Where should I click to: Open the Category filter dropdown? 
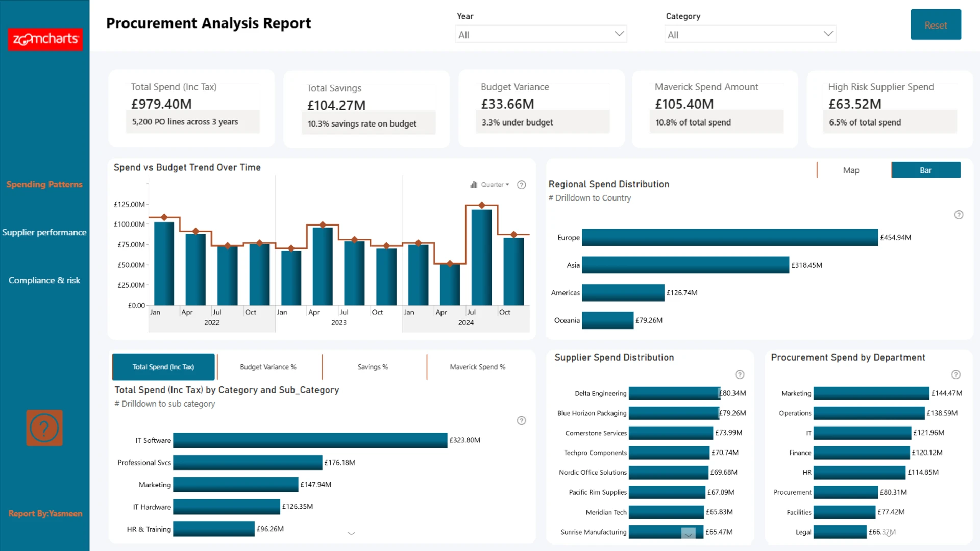(x=750, y=34)
